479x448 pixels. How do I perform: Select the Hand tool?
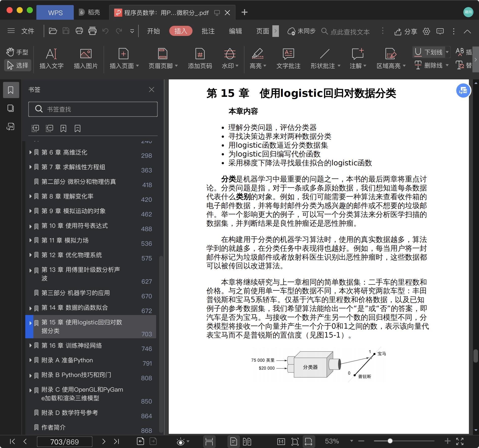click(17, 52)
